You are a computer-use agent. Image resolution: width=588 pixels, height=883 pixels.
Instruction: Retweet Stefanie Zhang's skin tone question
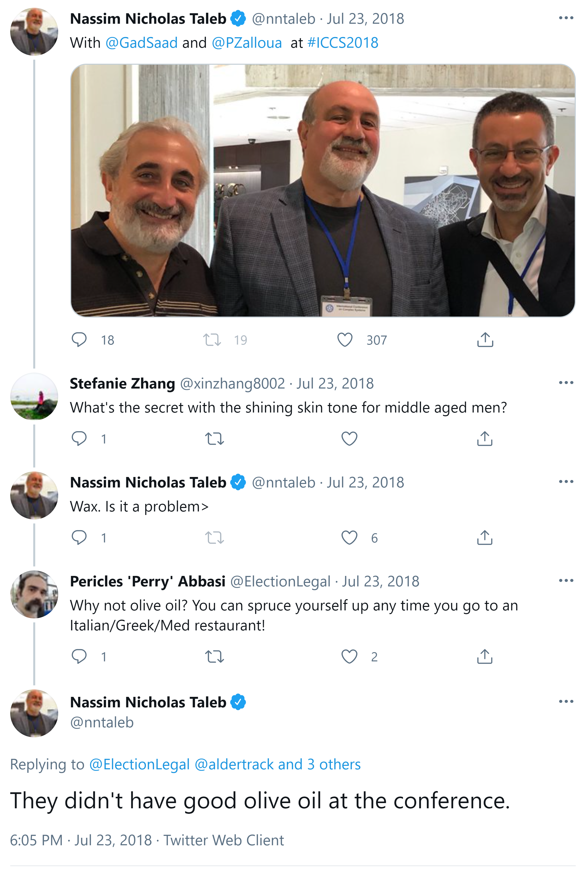[x=215, y=438]
